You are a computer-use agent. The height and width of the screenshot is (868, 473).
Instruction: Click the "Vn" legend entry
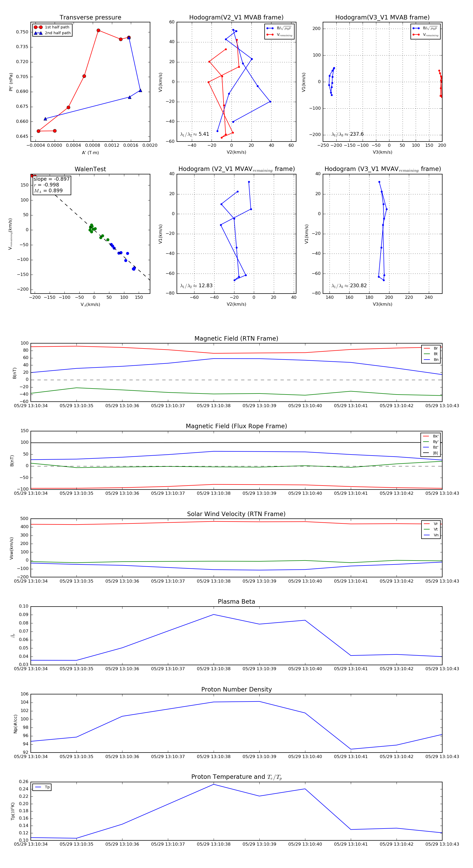click(431, 535)
